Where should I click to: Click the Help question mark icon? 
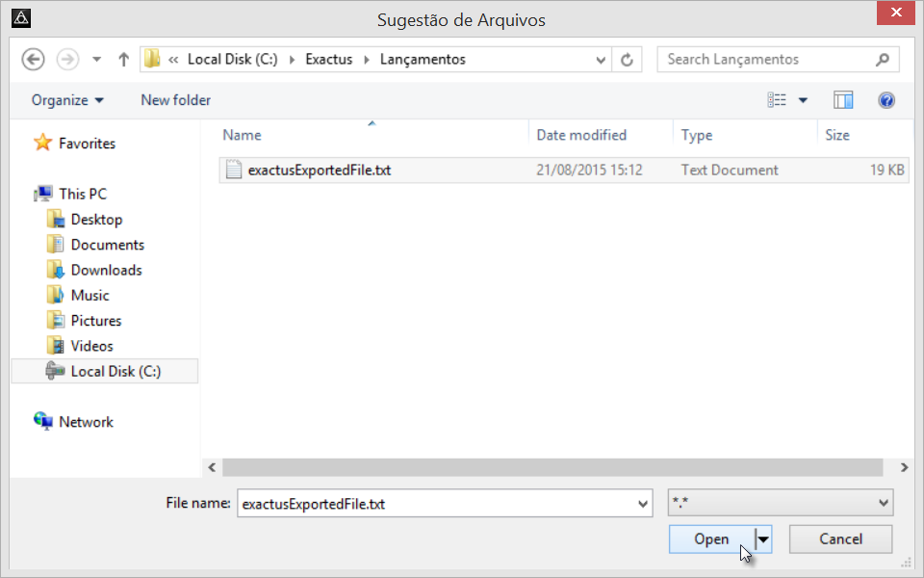coord(886,100)
